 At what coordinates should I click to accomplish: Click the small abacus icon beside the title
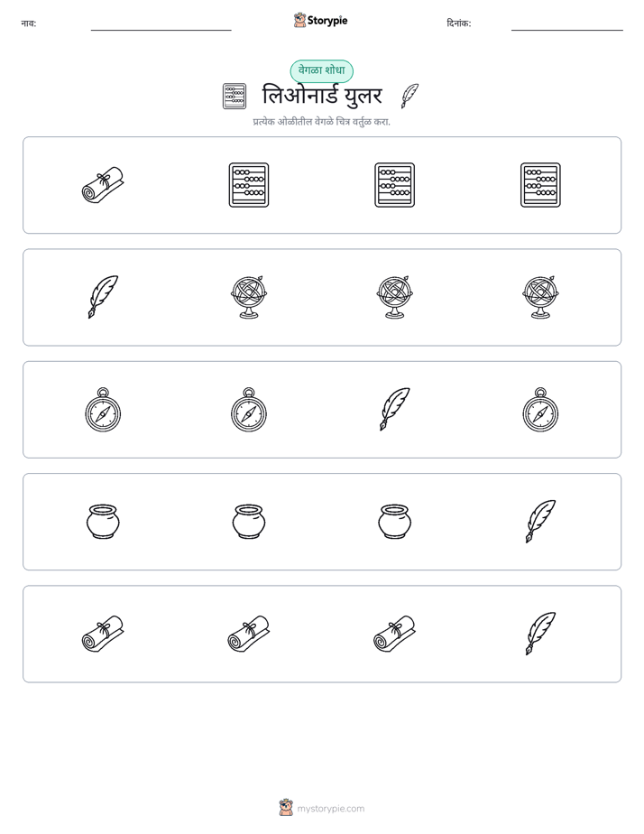tap(235, 97)
